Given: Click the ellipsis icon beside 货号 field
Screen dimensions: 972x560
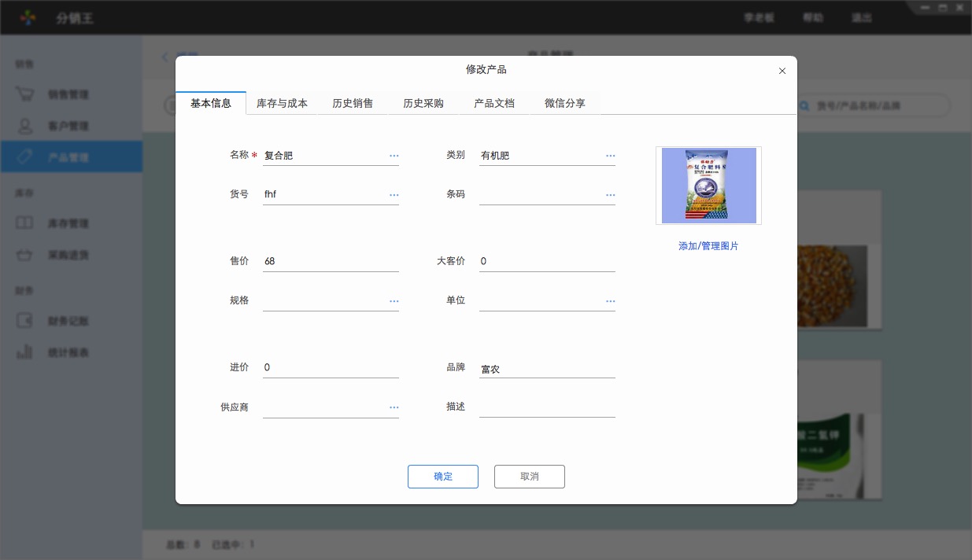Looking at the screenshot, I should 394,194.
